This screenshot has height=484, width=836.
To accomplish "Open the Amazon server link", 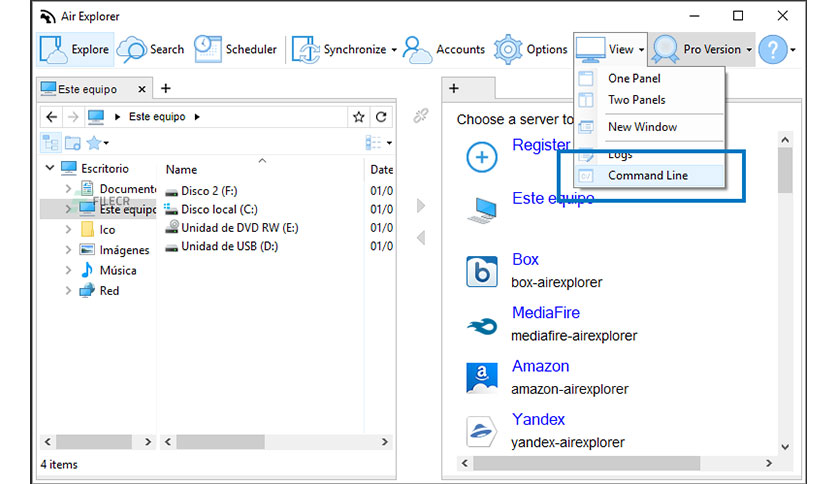I will [541, 366].
